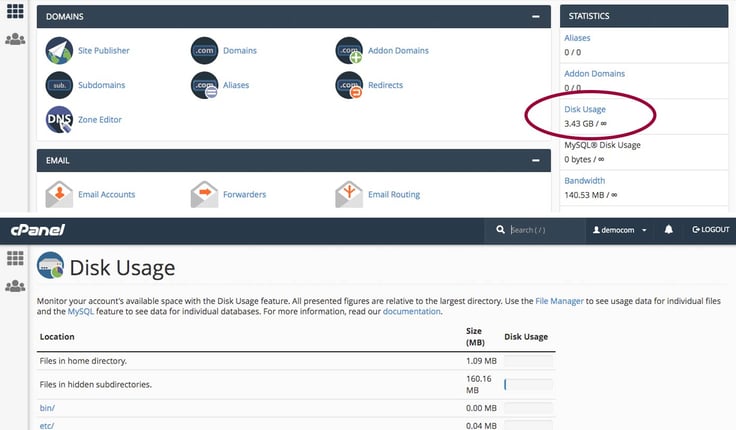This screenshot has width=736, height=430.
Task: Open the Forwarders envelope icon
Action: (204, 194)
